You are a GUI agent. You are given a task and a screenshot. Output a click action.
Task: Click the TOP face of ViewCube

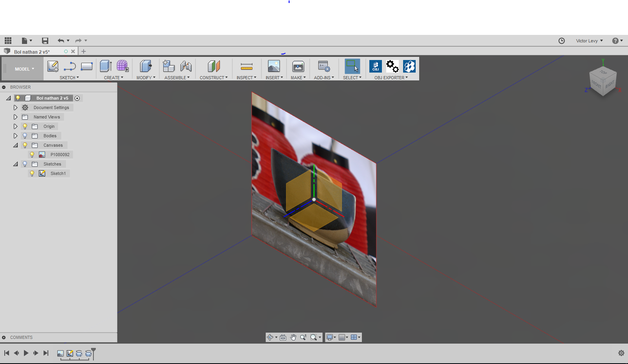click(603, 72)
